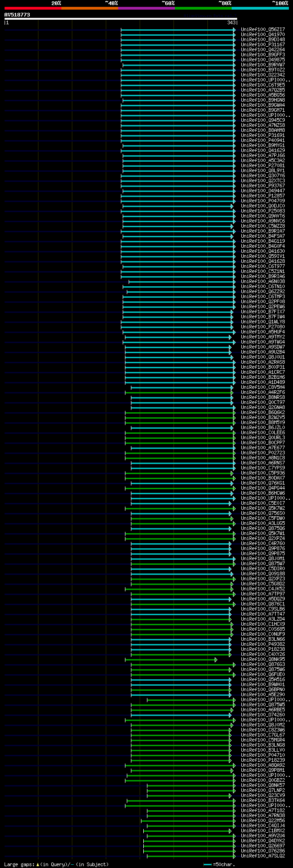Viewport: 293px width, 868px height.
Task: Pick the UniRef100_A1CRC7 identifier
Action: (x=263, y=372)
